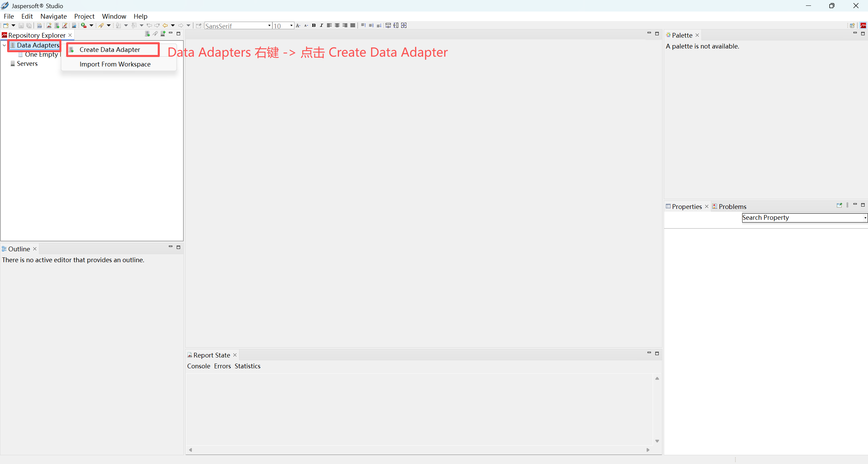This screenshot has height=464, width=868.
Task: Collapse the Data Adapters tree node
Action: (4, 45)
